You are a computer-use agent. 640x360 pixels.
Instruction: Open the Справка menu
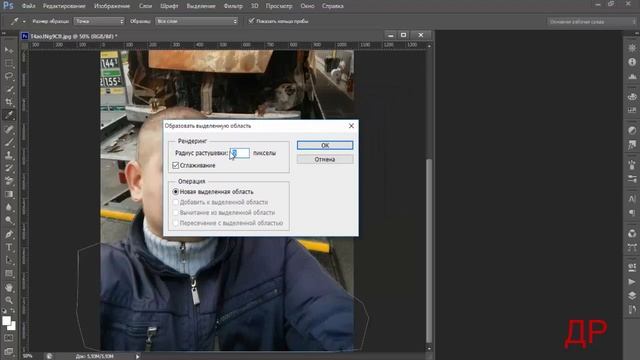point(333,6)
